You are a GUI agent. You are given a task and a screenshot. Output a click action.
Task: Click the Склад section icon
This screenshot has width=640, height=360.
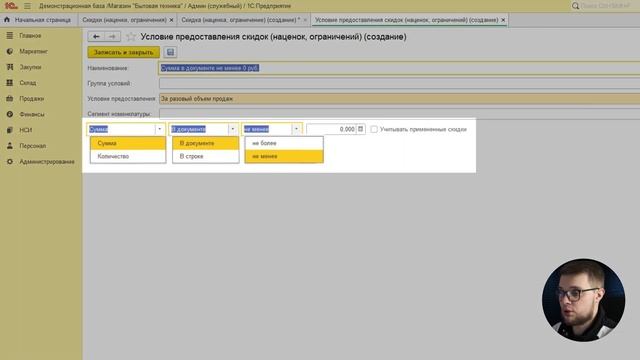tap(10, 83)
